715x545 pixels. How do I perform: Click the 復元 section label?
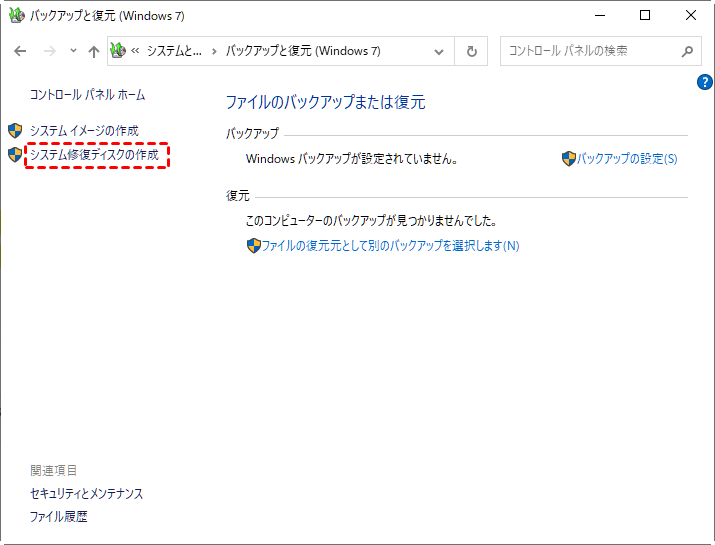pos(238,196)
